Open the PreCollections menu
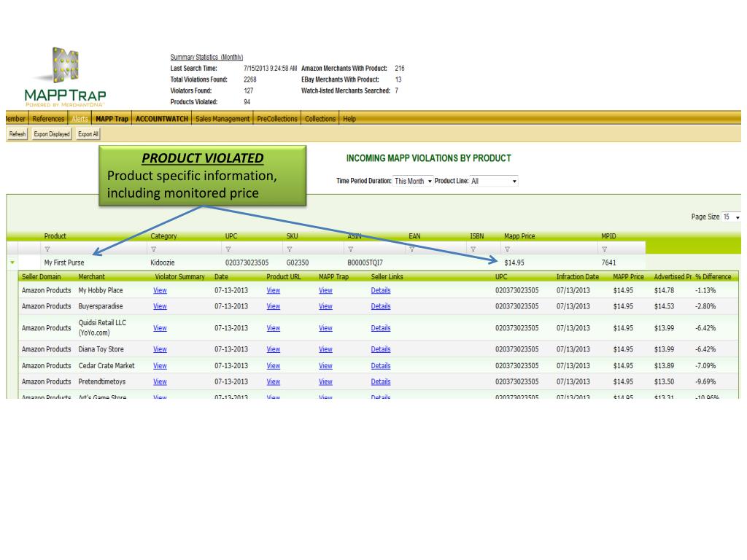Viewport: 747px width, 560px height. tap(277, 119)
